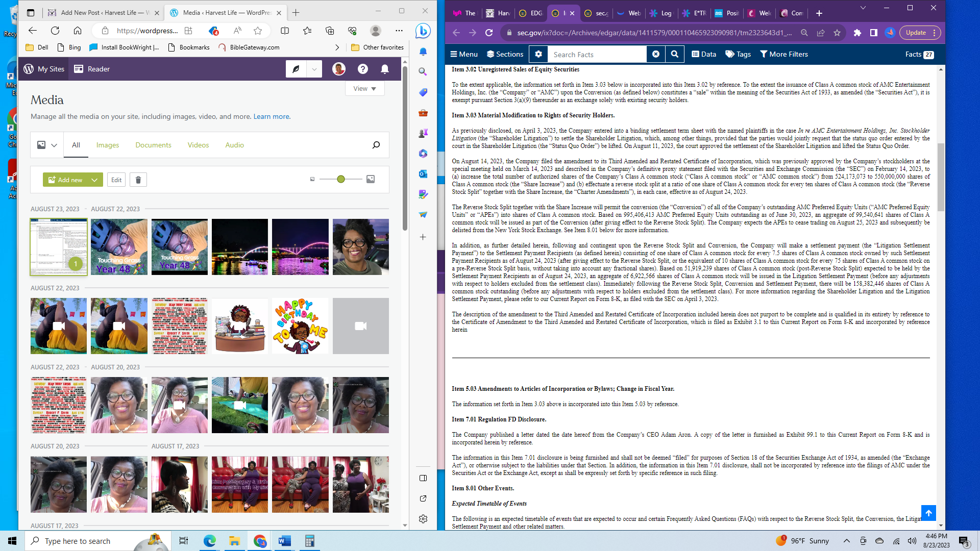Select the checked first media thumbnail
This screenshot has width=980, height=551.
(59, 247)
